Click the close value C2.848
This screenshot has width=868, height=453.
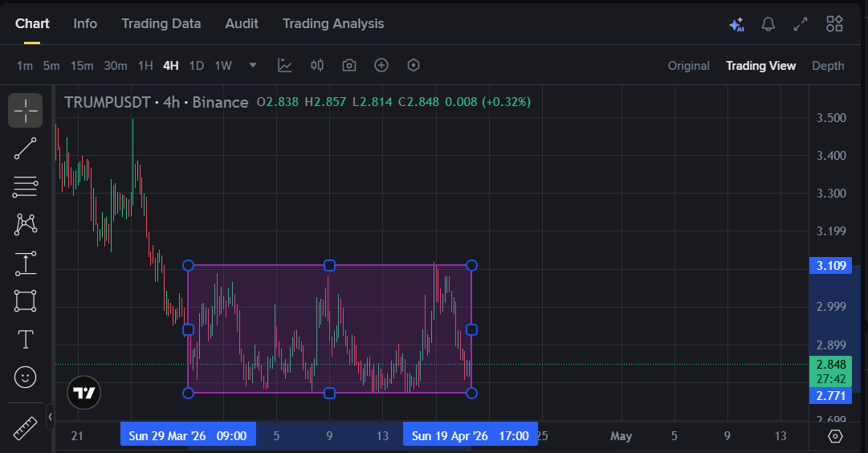pos(418,102)
